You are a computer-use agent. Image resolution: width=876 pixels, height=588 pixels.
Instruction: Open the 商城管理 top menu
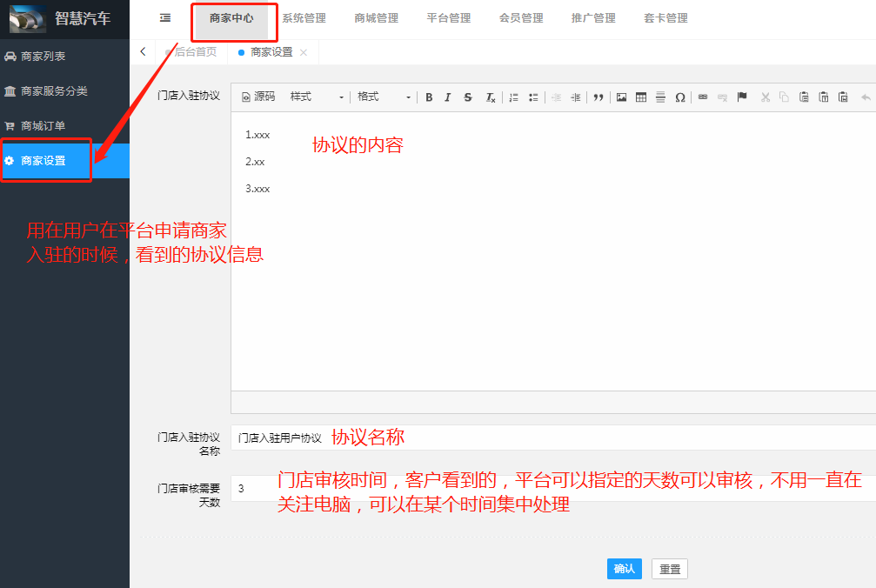376,18
